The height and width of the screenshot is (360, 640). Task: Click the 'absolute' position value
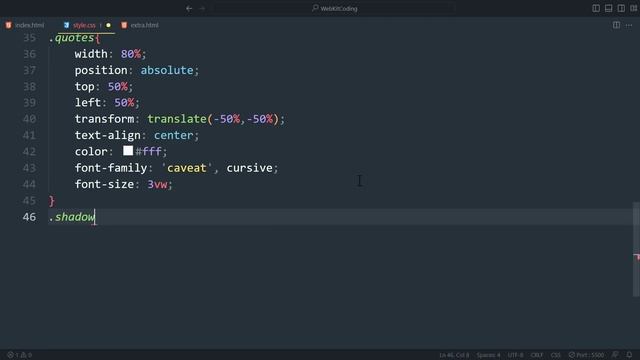point(167,70)
